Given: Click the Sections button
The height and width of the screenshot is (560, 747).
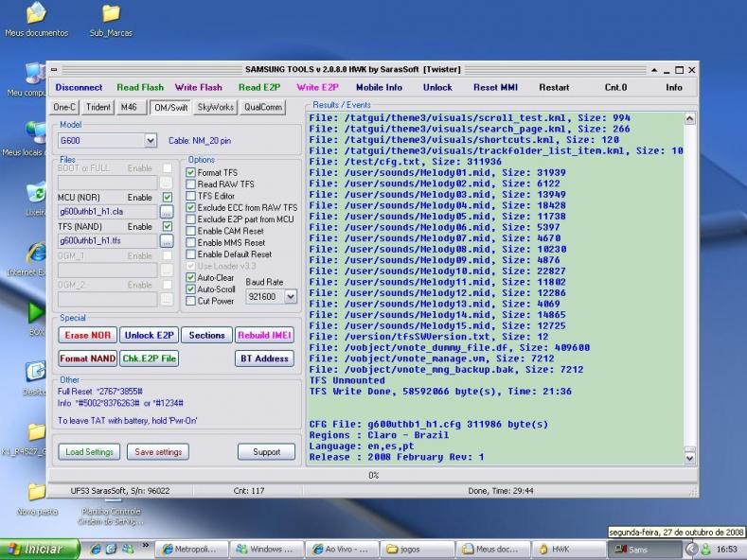Looking at the screenshot, I should (x=206, y=335).
